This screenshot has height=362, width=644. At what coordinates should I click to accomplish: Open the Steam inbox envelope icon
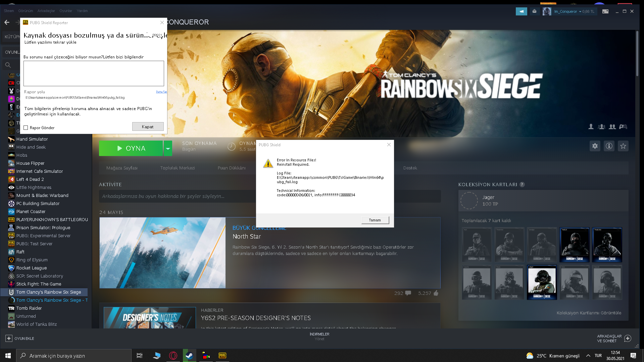pos(534,11)
